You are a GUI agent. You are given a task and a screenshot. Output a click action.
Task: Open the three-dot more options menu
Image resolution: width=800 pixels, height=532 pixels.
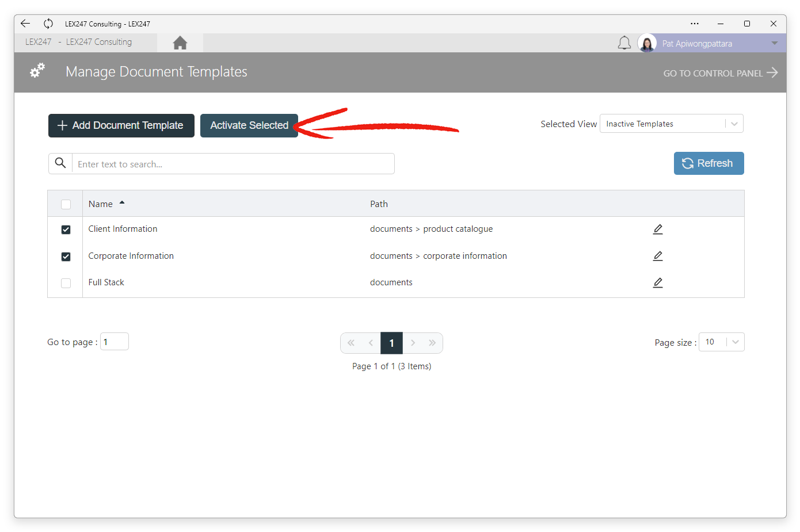tap(695, 24)
